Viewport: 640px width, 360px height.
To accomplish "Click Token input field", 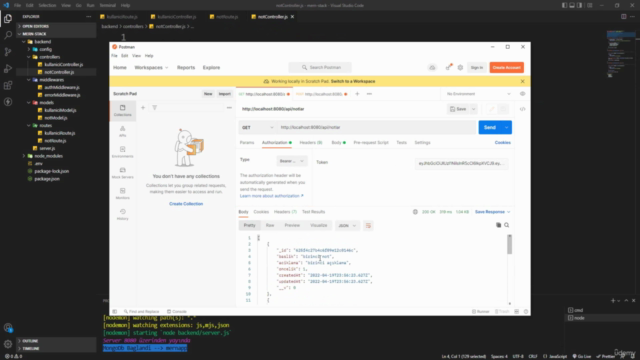I will click(x=461, y=163).
